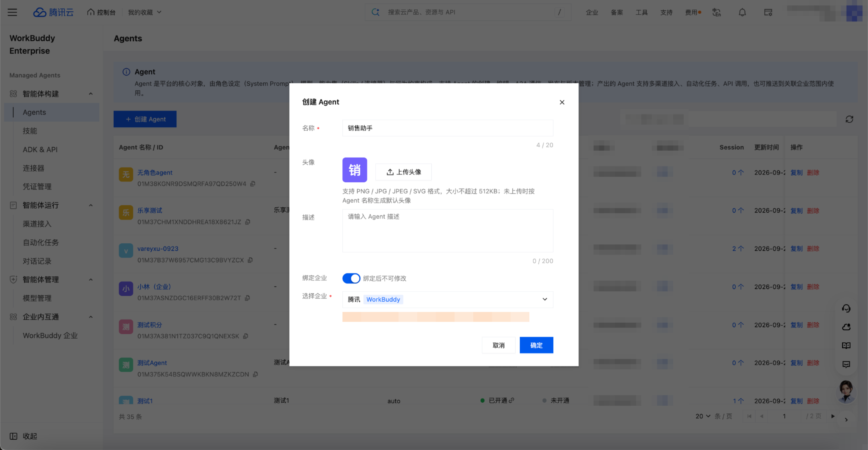Open the documentation book icon

point(846,346)
